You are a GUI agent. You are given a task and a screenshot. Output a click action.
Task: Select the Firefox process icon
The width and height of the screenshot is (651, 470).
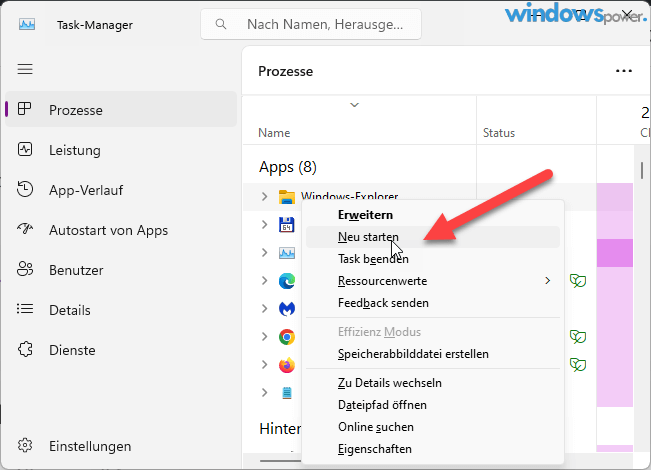[x=286, y=365]
